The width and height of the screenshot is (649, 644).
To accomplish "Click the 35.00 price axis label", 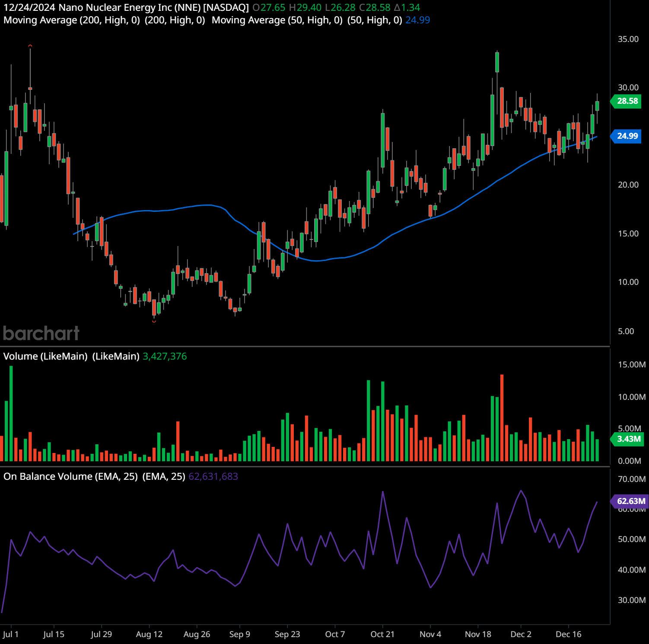I will click(x=628, y=39).
